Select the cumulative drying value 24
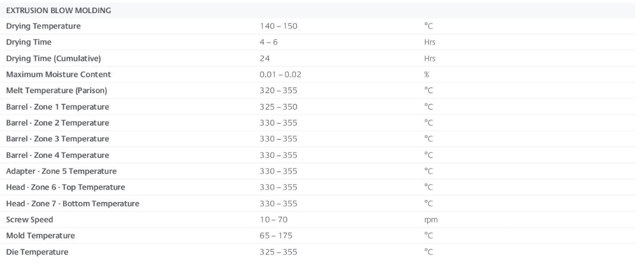 [x=265, y=58]
